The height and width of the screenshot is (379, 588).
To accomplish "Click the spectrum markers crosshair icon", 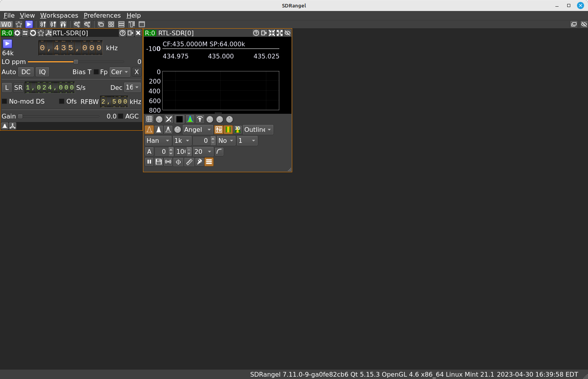I will 178,162.
